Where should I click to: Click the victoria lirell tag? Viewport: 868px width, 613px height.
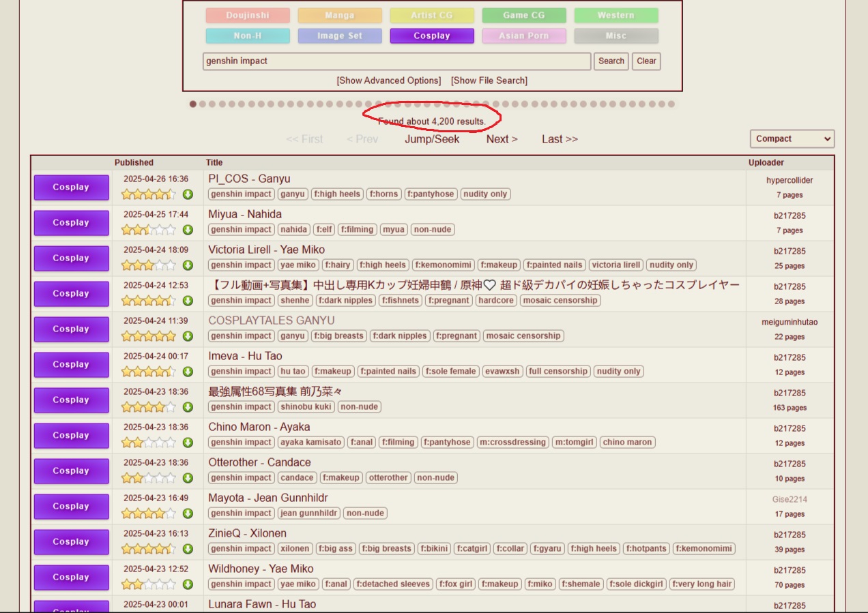coord(616,265)
